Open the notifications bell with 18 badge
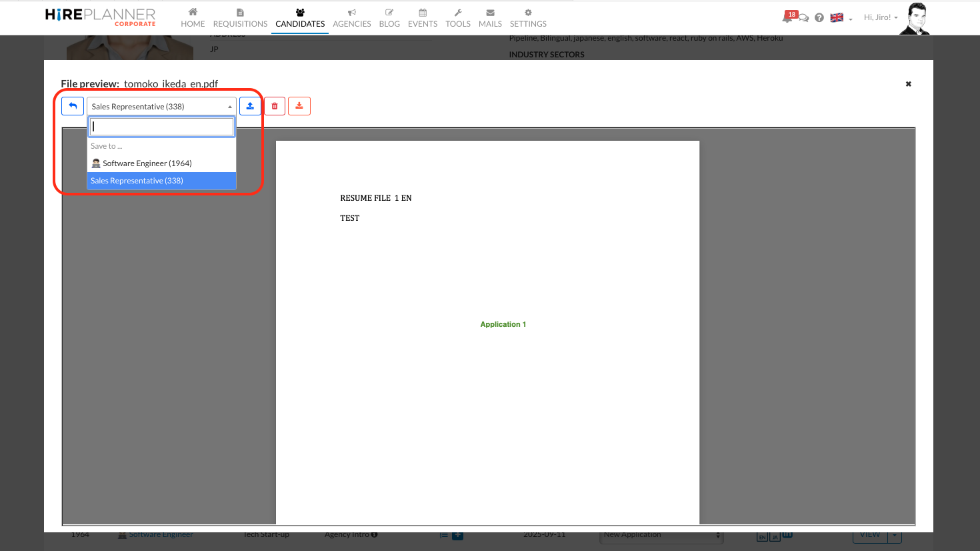This screenshot has height=551, width=980. point(787,17)
